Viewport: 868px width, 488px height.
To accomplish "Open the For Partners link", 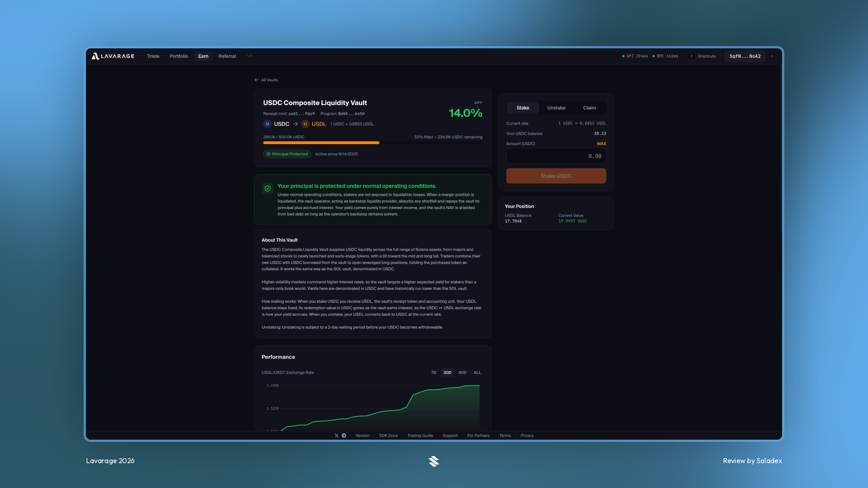I will (x=478, y=436).
